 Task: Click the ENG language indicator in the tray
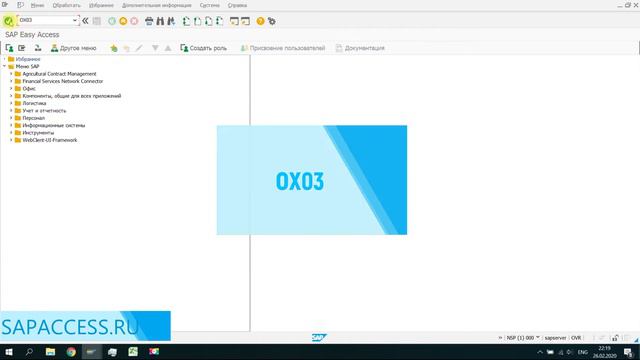(582, 352)
